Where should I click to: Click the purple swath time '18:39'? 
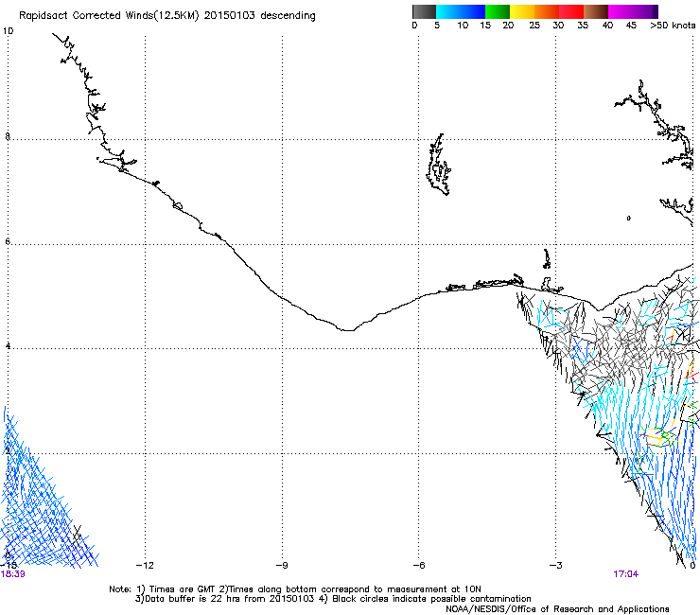12,574
